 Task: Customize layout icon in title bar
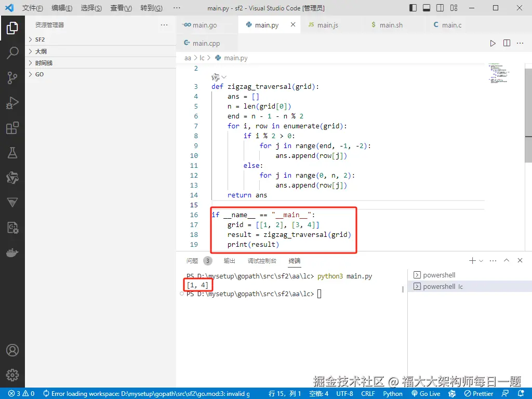pyautogui.click(x=454, y=8)
